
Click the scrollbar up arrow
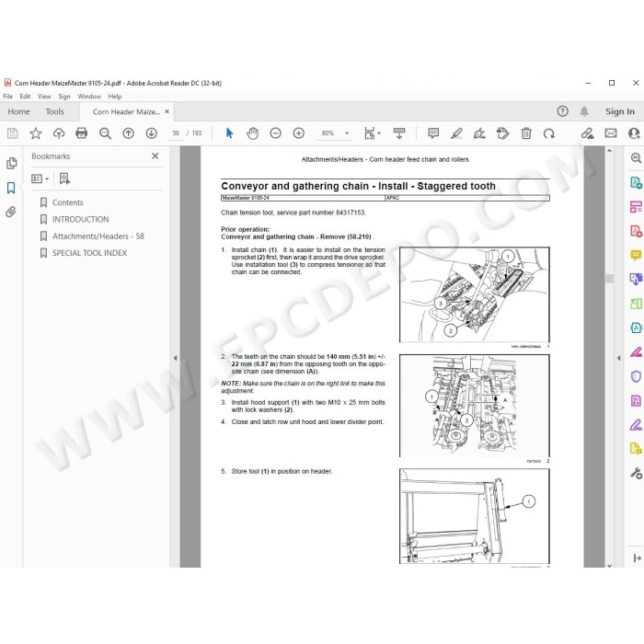click(x=609, y=151)
